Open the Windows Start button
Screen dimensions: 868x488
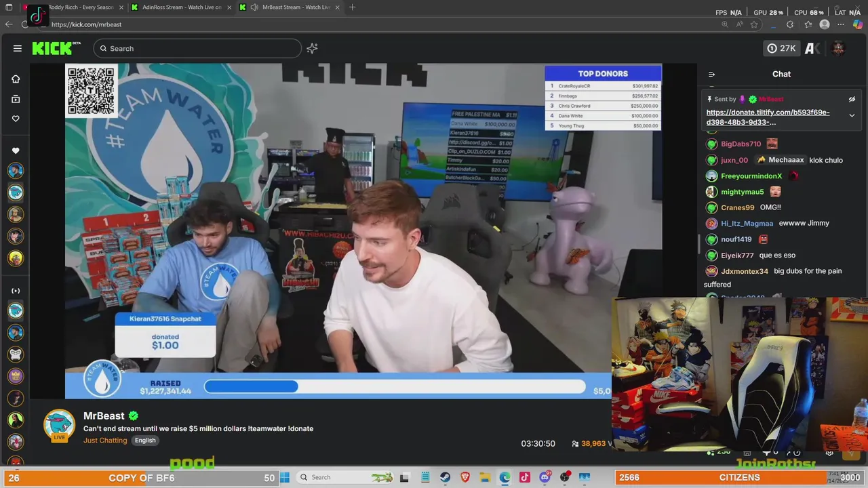tap(285, 477)
